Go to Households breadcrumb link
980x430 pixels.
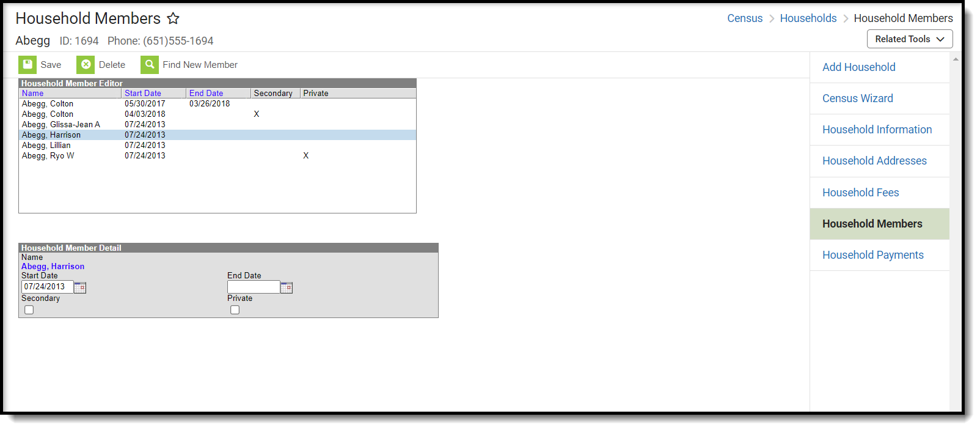[808, 18]
